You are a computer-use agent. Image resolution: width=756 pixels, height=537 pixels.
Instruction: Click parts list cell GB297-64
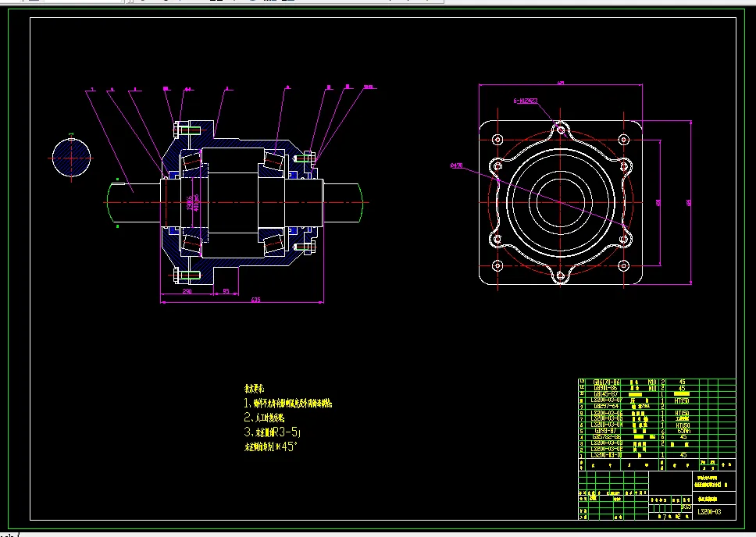(x=606, y=407)
